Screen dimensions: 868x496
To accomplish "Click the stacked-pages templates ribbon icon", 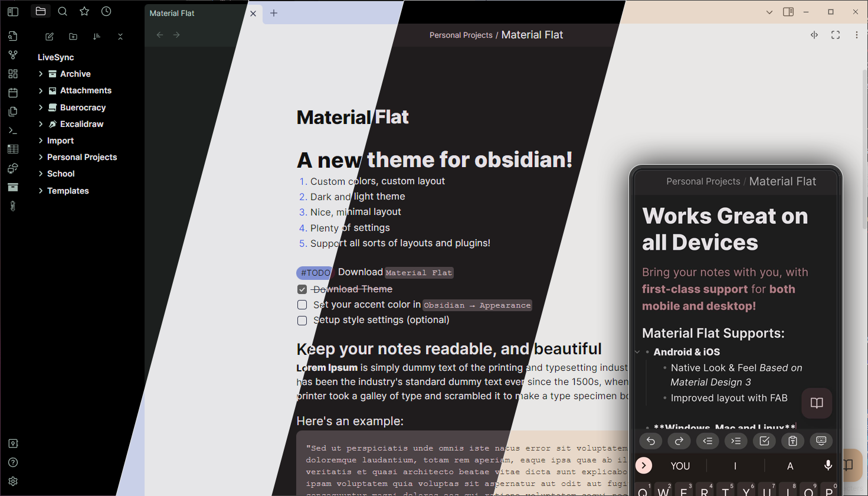I will click(x=13, y=112).
